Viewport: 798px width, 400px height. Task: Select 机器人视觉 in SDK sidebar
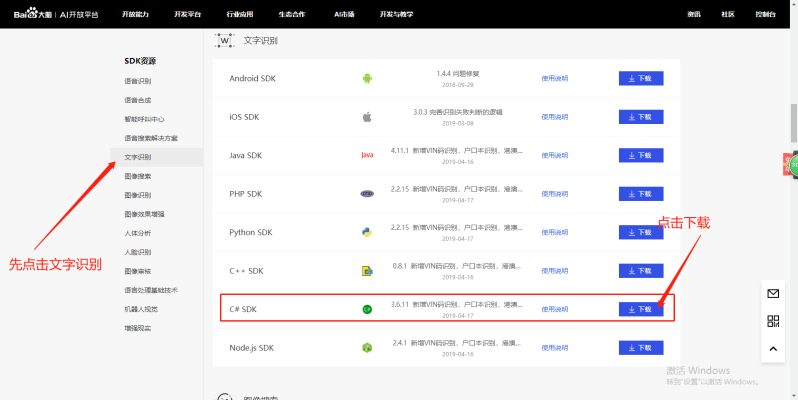pyautogui.click(x=141, y=309)
